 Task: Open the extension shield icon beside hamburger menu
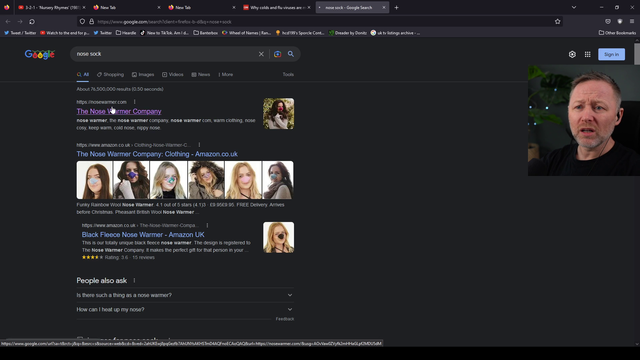[620, 22]
